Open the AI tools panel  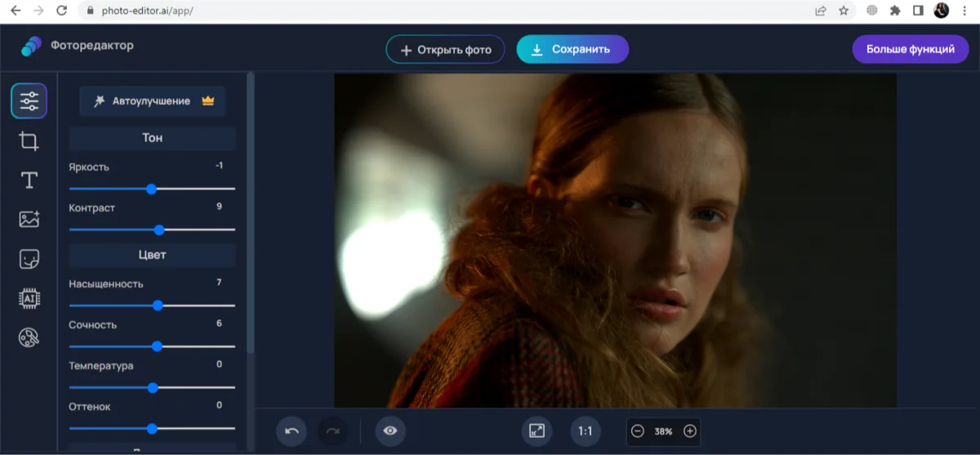click(x=29, y=298)
